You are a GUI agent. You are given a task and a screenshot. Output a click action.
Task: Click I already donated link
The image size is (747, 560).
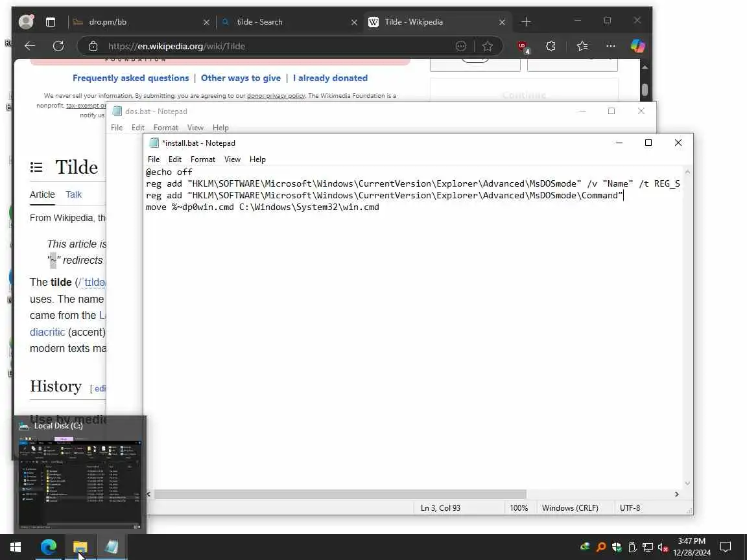330,78
